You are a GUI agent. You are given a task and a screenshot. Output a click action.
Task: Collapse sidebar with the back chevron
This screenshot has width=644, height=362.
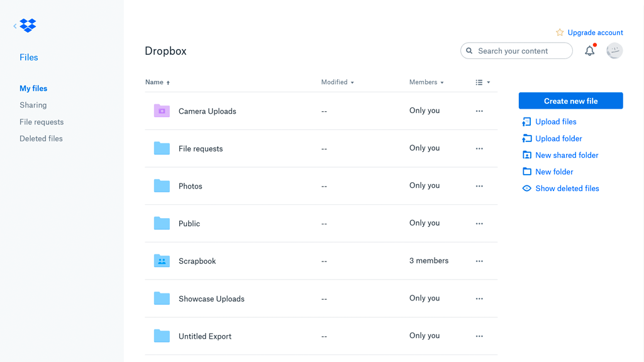click(15, 26)
